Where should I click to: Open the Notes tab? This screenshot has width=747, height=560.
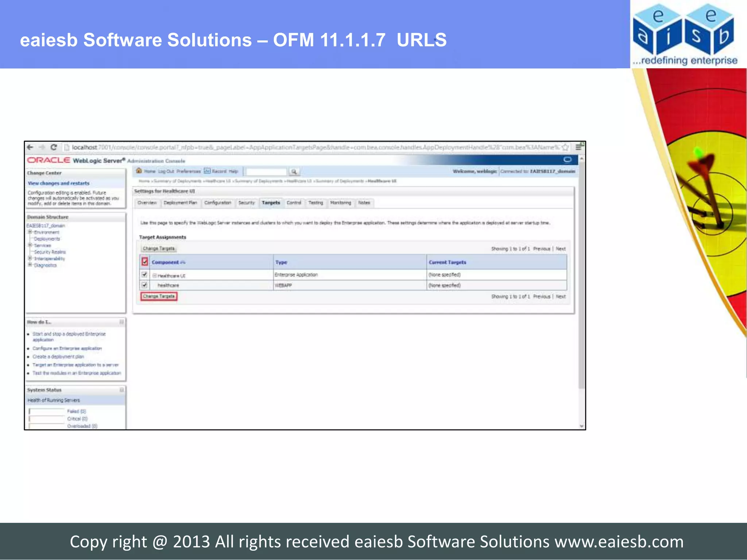click(364, 203)
